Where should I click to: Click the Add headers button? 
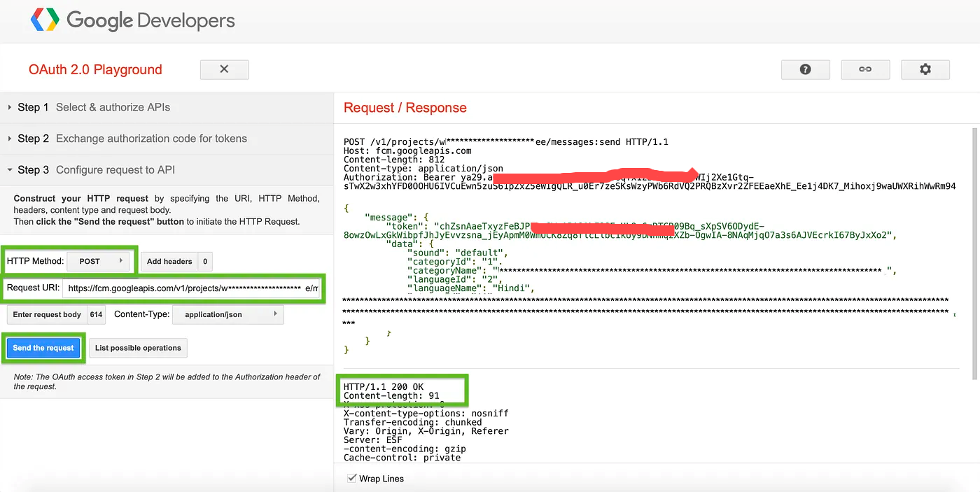point(169,262)
